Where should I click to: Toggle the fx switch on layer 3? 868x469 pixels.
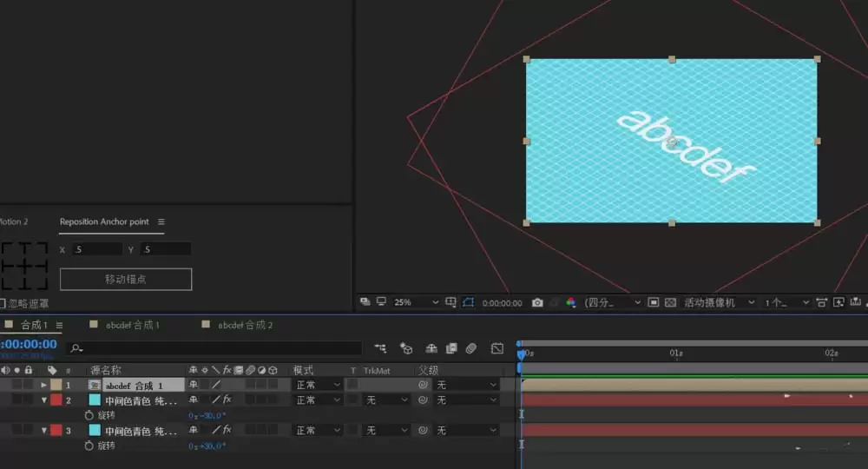click(227, 430)
